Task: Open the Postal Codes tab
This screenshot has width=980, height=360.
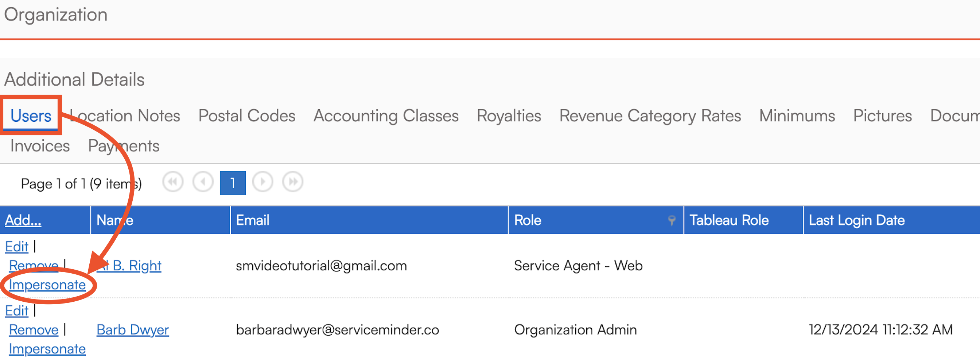Action: pos(246,116)
